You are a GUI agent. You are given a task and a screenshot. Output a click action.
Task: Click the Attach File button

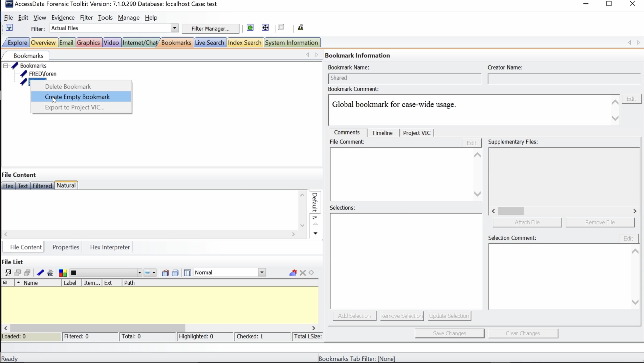click(527, 222)
